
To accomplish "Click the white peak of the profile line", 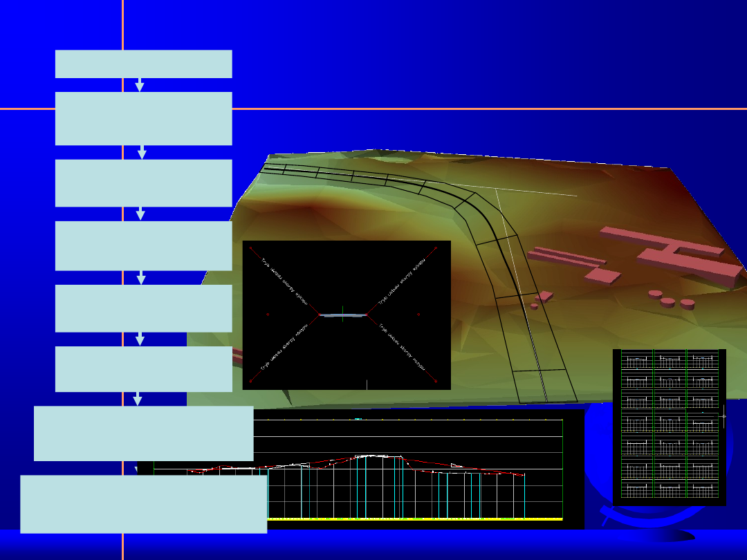I will [x=373, y=456].
